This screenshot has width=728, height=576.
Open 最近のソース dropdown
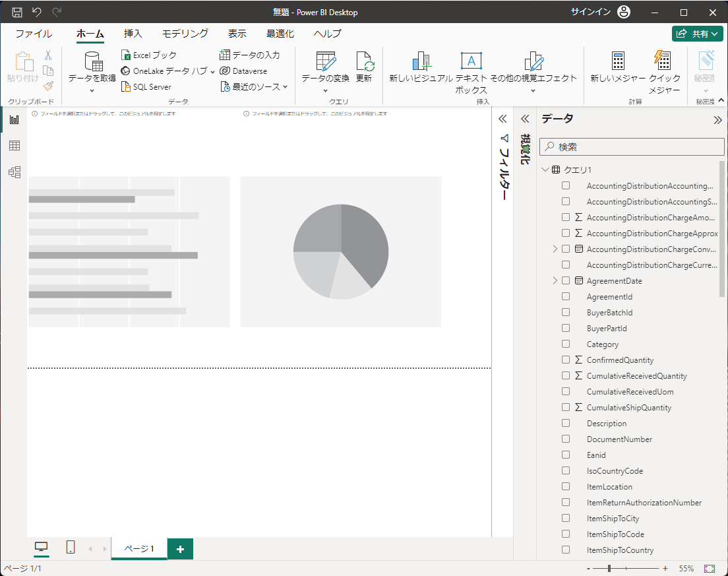[285, 87]
